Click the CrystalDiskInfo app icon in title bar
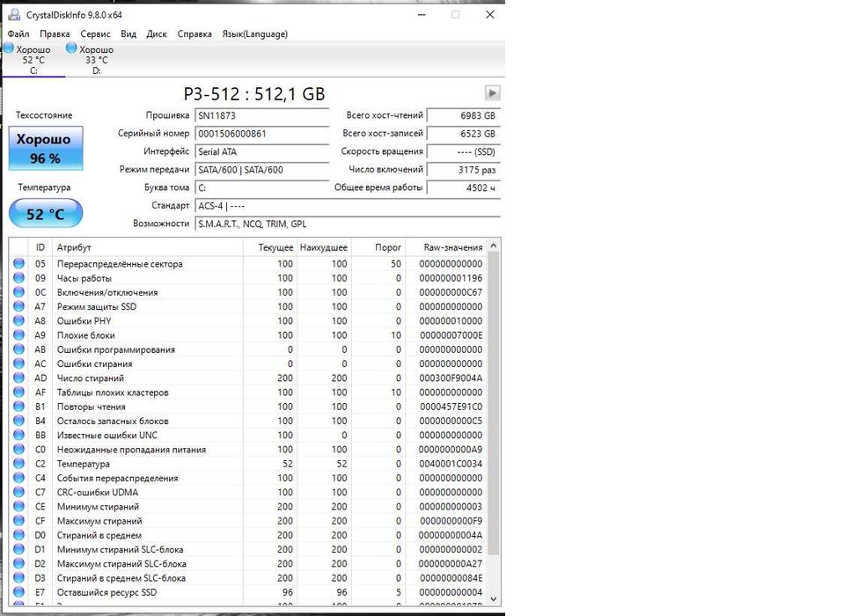This screenshot has height=616, width=866. tap(14, 15)
